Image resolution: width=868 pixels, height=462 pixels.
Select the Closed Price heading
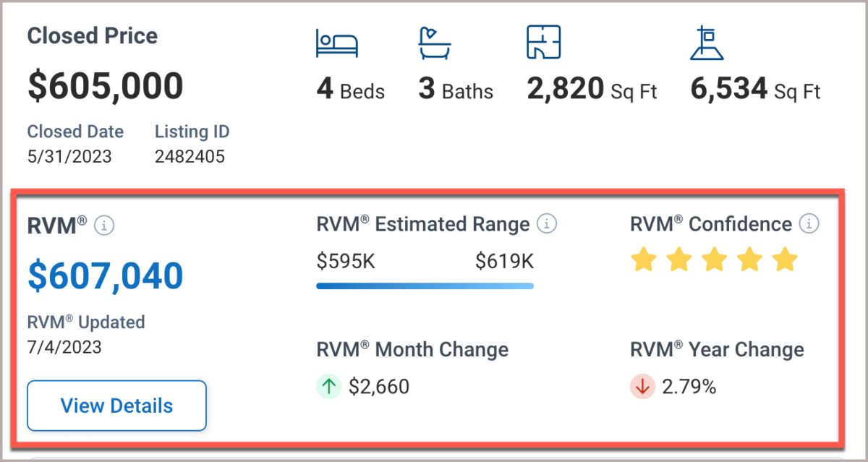click(92, 35)
